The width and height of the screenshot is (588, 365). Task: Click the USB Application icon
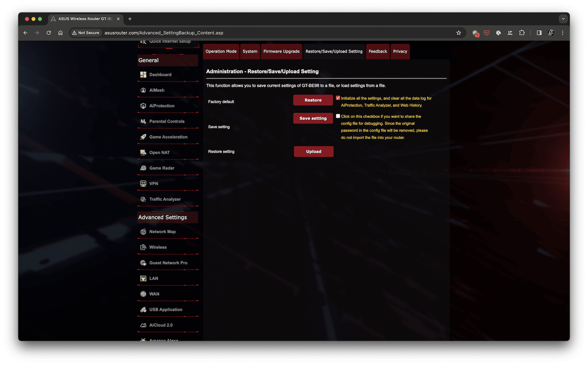coord(143,310)
